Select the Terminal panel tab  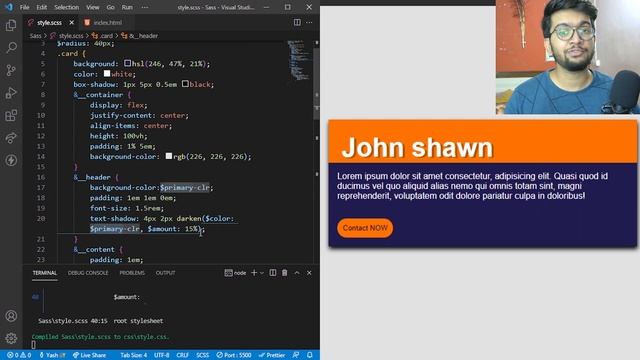tap(44, 273)
